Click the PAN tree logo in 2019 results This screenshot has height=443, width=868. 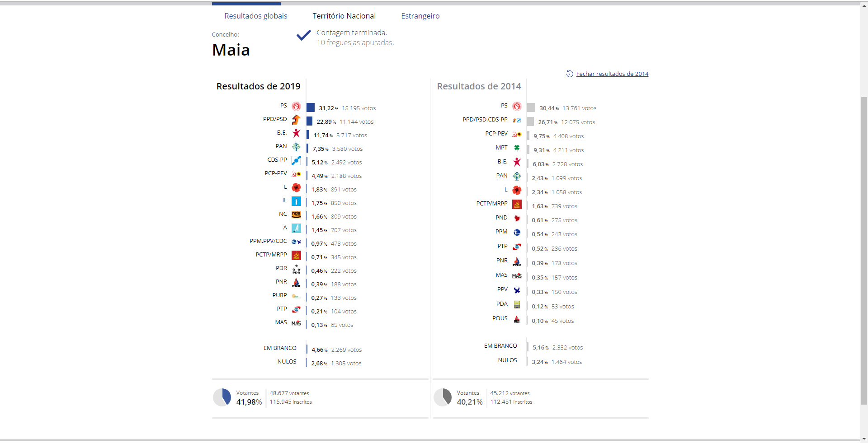(296, 147)
